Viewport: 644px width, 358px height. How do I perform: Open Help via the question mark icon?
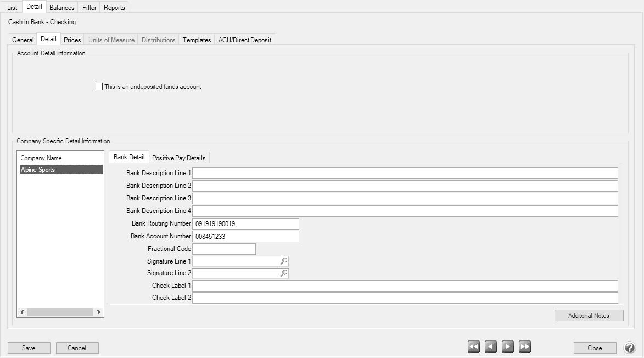pos(629,348)
